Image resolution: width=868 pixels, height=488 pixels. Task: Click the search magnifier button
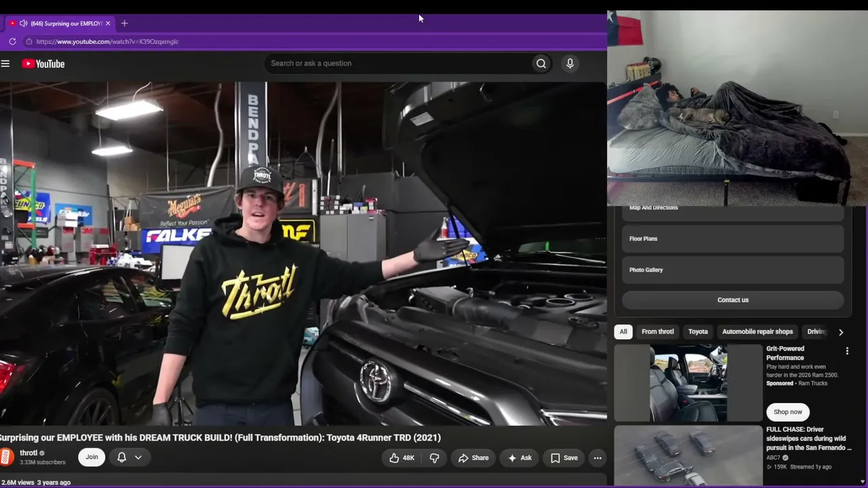[x=541, y=64]
